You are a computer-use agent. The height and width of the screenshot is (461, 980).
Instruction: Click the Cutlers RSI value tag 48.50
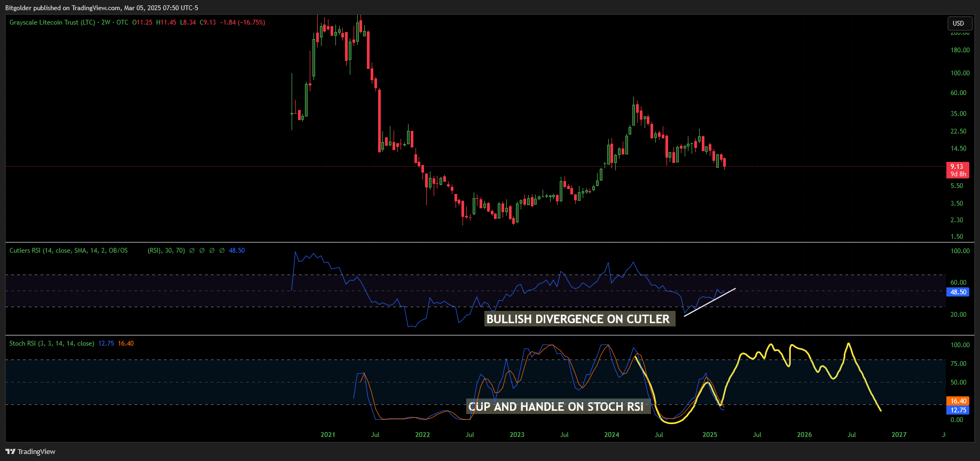(958, 292)
